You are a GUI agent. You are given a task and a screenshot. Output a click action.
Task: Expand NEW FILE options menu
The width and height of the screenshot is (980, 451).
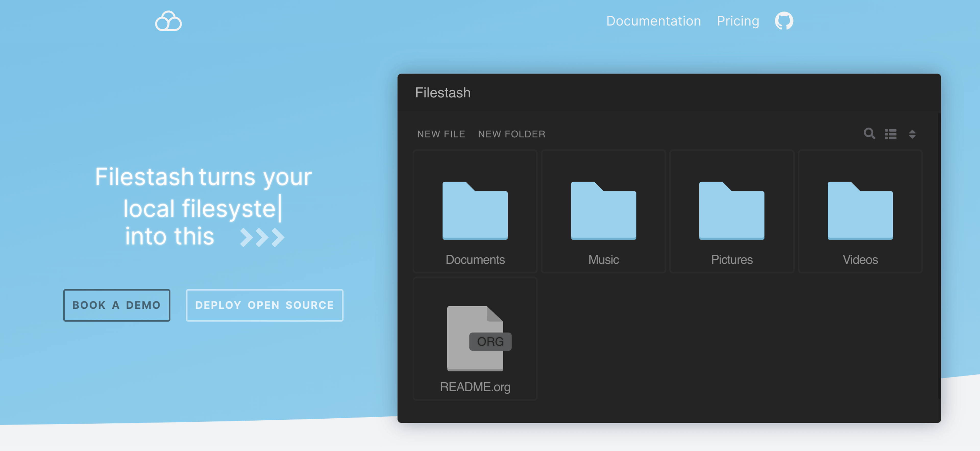coord(441,134)
